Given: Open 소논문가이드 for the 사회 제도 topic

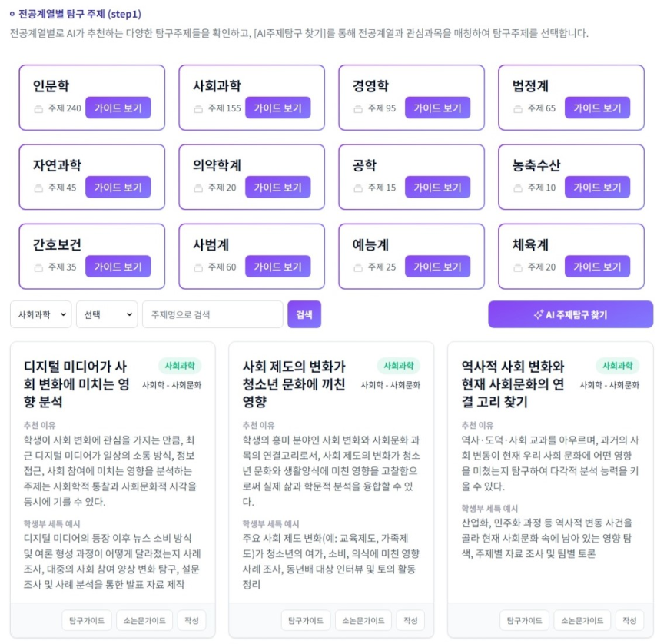Looking at the screenshot, I should click(363, 621).
